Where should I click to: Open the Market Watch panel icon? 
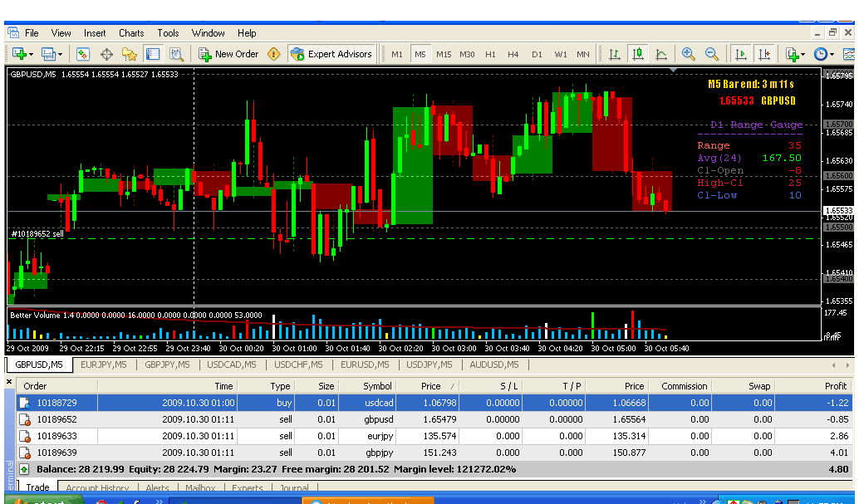click(83, 54)
